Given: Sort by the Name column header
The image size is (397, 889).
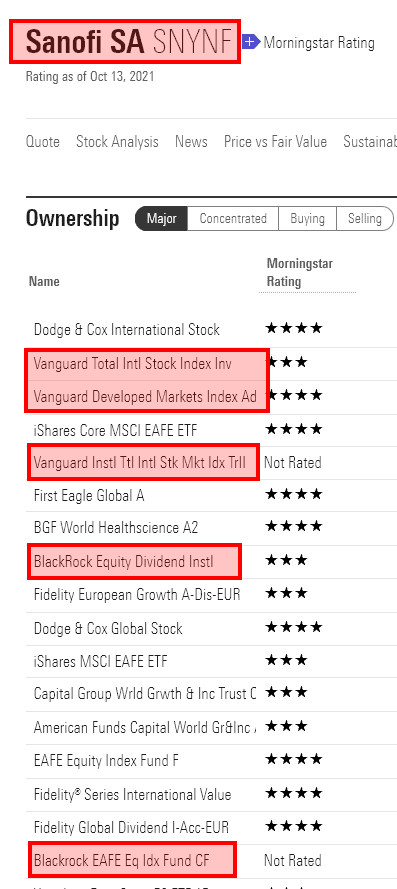Looking at the screenshot, I should click(44, 281).
